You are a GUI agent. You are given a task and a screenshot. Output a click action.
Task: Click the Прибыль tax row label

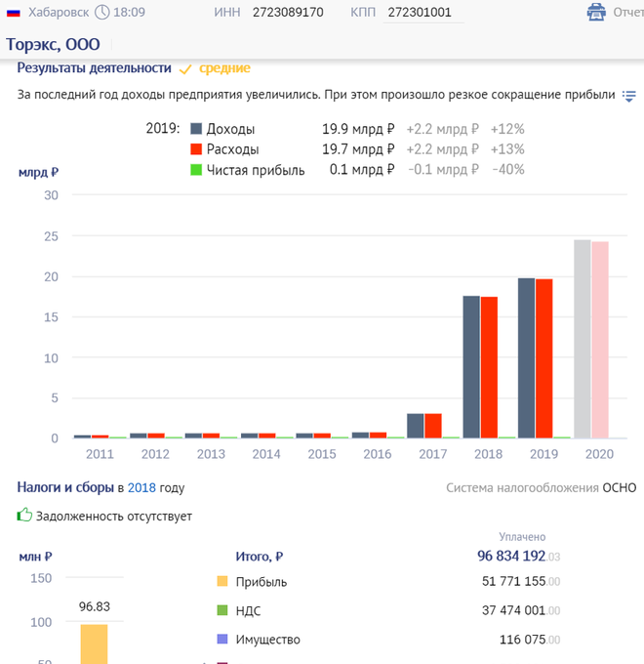[x=262, y=582]
